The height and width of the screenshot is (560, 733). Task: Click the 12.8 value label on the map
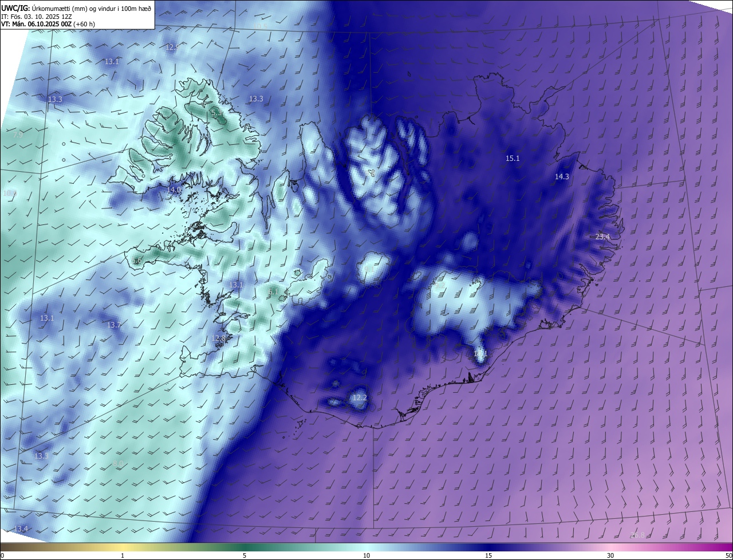pyautogui.click(x=218, y=338)
